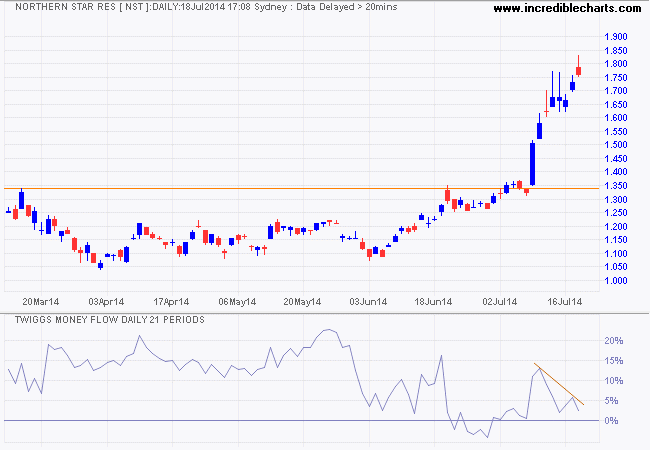The image size is (650, 450).
Task: Click the 1.600 price axis label
Action: click(616, 118)
